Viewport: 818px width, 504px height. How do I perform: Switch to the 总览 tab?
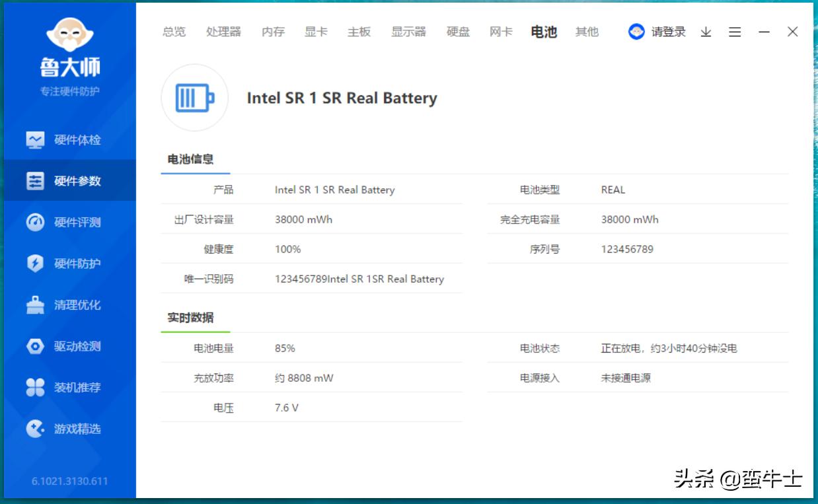click(174, 32)
